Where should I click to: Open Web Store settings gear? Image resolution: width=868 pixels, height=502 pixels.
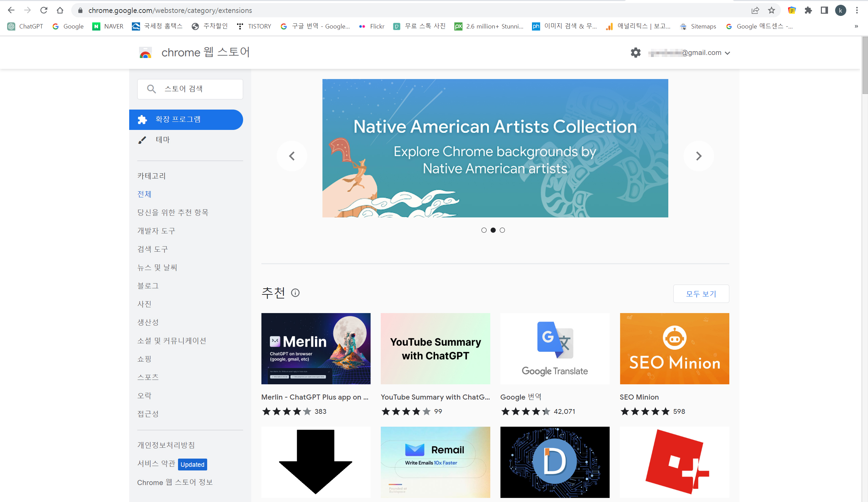coord(635,53)
